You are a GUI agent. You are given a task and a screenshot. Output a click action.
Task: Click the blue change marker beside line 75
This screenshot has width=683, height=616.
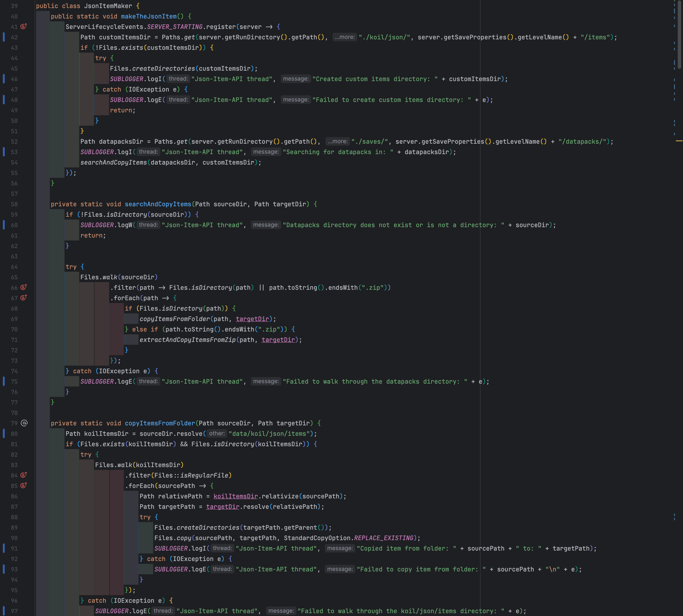click(4, 382)
